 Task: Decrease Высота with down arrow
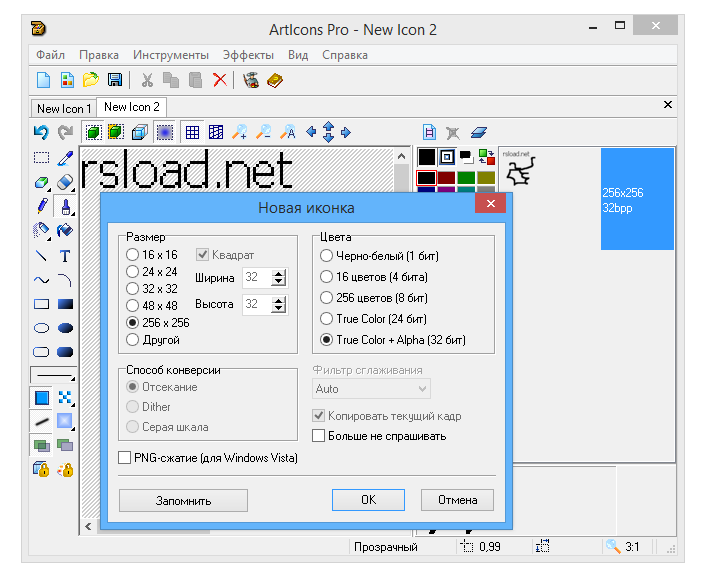pos(278,308)
